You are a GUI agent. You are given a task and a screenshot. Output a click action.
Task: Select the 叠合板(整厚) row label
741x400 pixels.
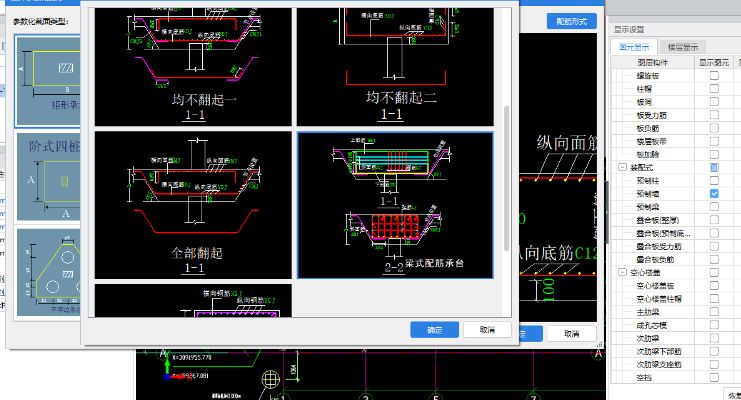pos(658,220)
